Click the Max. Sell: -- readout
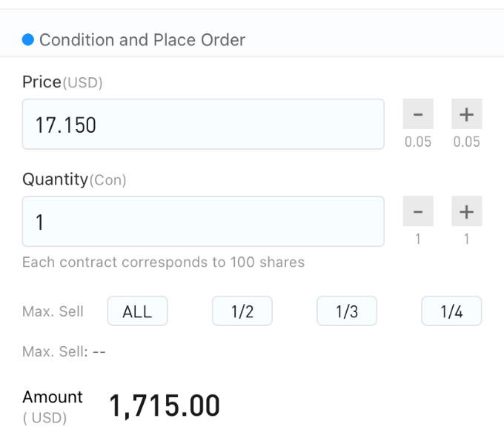This screenshot has width=504, height=441. click(x=64, y=351)
